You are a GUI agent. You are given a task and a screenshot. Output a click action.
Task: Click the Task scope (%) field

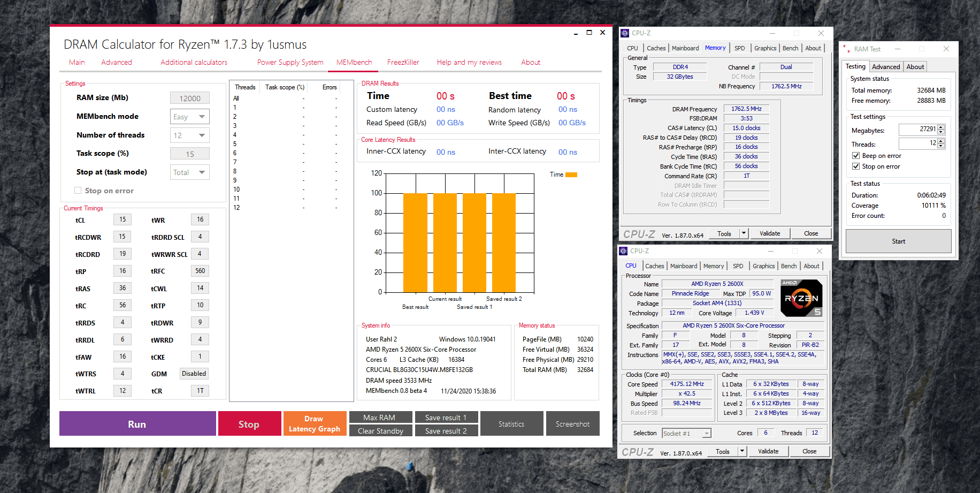[x=190, y=154]
